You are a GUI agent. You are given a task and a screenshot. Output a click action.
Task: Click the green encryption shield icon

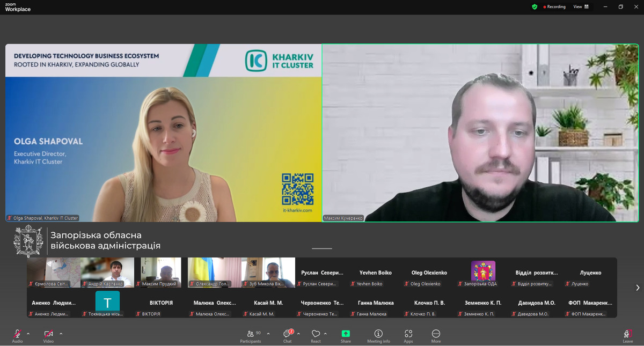tap(535, 7)
